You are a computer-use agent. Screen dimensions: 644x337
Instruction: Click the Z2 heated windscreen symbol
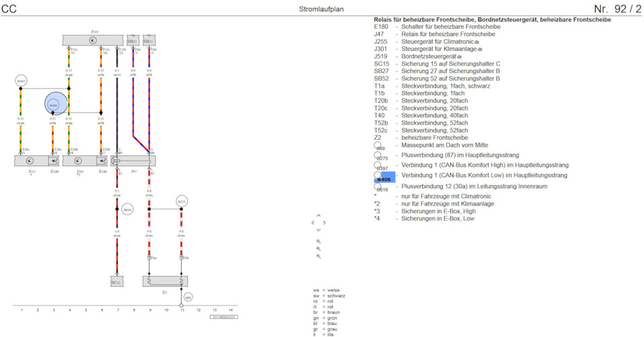click(x=165, y=281)
